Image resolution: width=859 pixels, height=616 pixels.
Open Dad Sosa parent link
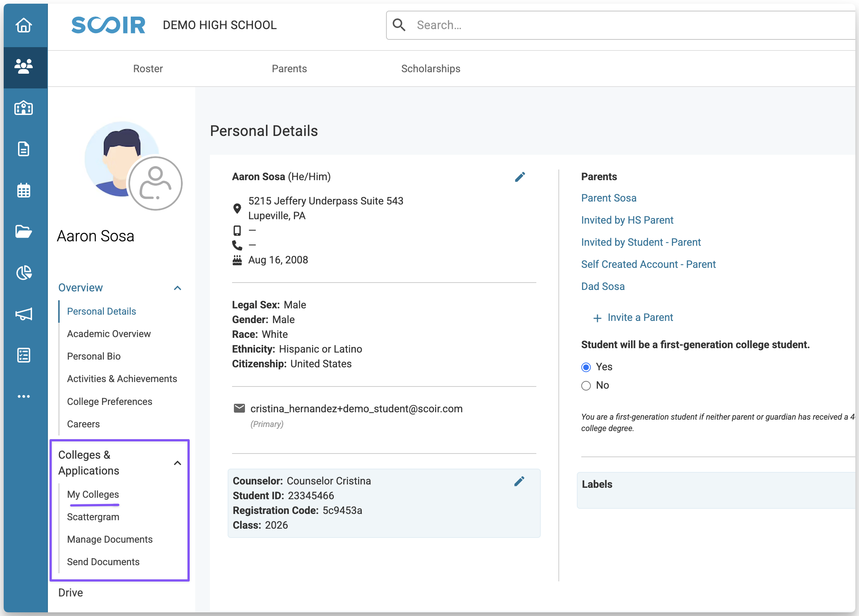click(x=603, y=286)
